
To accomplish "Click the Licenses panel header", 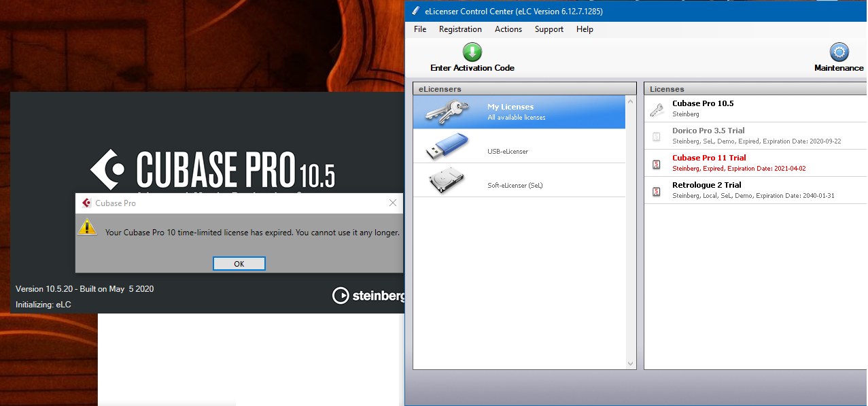I will pos(756,89).
